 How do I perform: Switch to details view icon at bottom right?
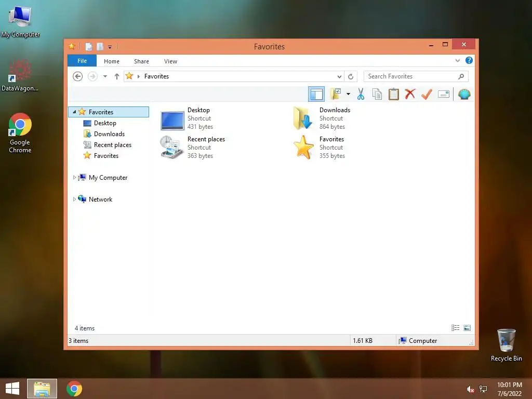tap(455, 327)
